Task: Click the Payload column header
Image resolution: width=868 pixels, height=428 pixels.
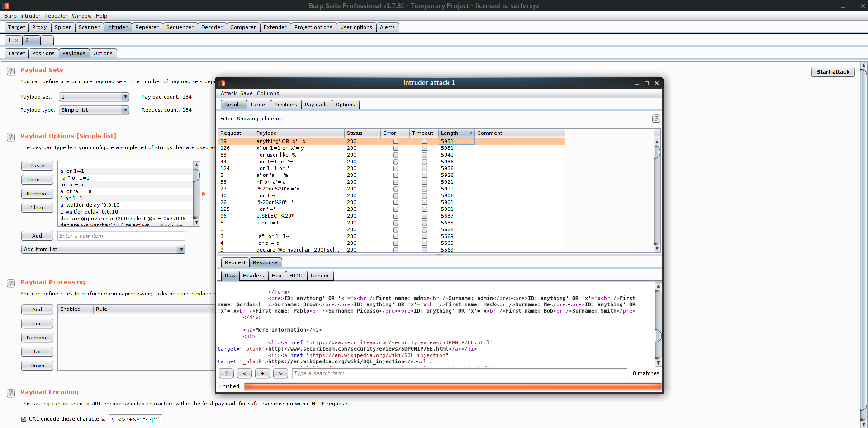Action: 299,133
